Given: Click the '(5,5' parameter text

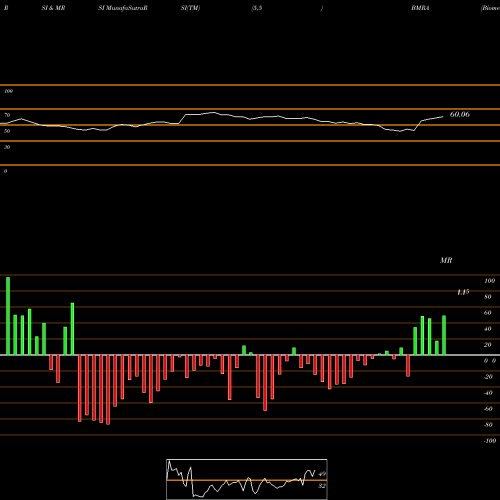Looking at the screenshot, I should (257, 8).
